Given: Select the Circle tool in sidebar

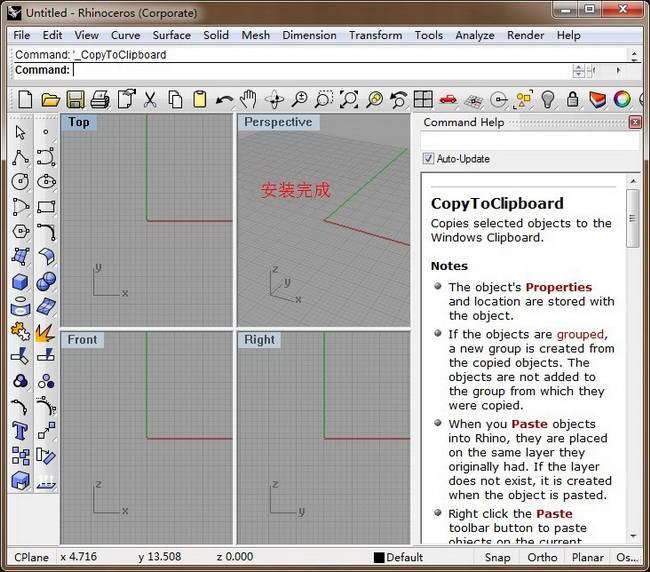Looking at the screenshot, I should (20, 182).
